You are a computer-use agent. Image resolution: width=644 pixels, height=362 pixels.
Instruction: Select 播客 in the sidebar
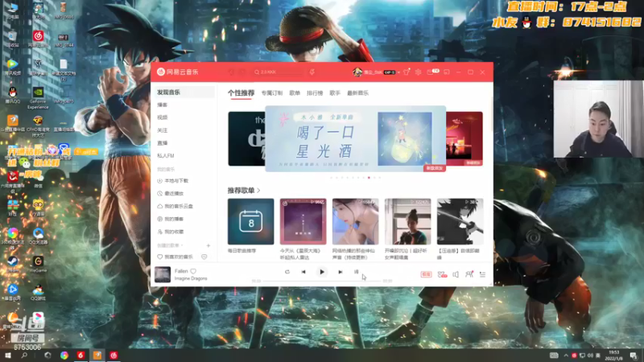click(163, 105)
